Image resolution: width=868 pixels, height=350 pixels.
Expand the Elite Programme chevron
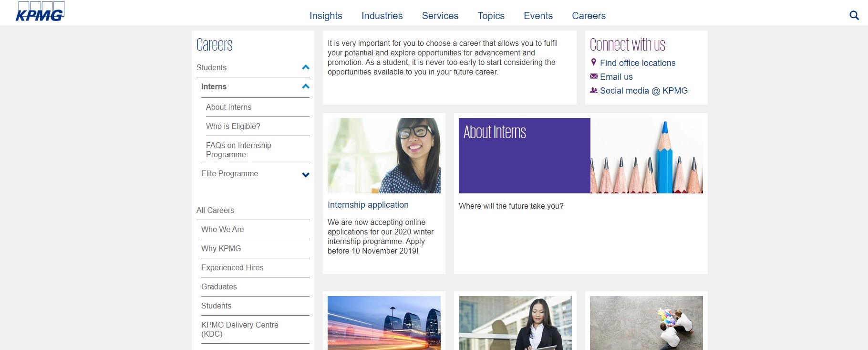[306, 175]
